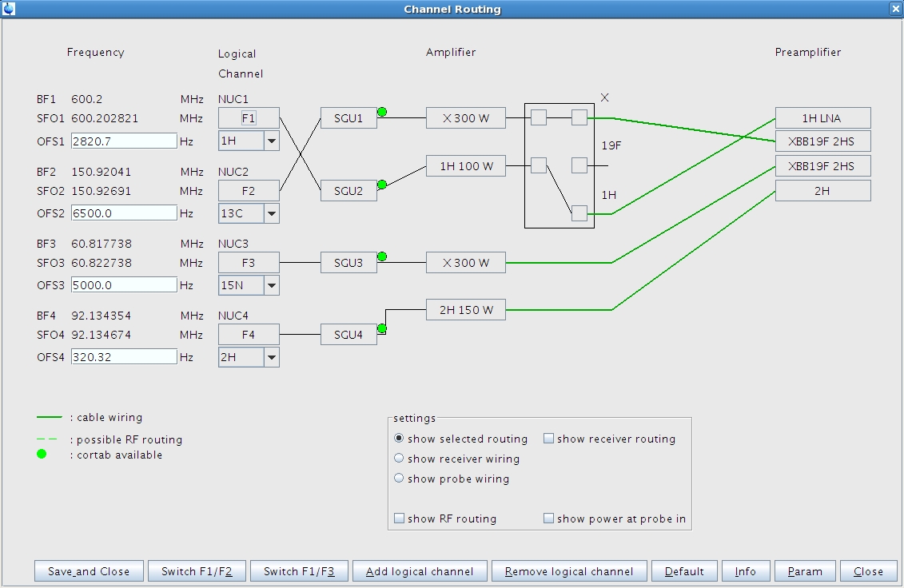Select the show receiver wiring radio option
This screenshot has width=904, height=588.
point(399,459)
